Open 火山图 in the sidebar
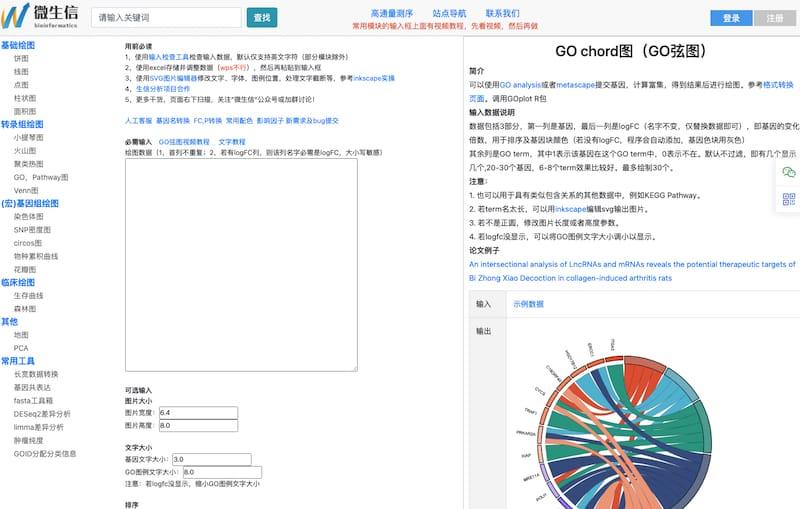Viewport: 800px width, 509px height. (x=24, y=150)
